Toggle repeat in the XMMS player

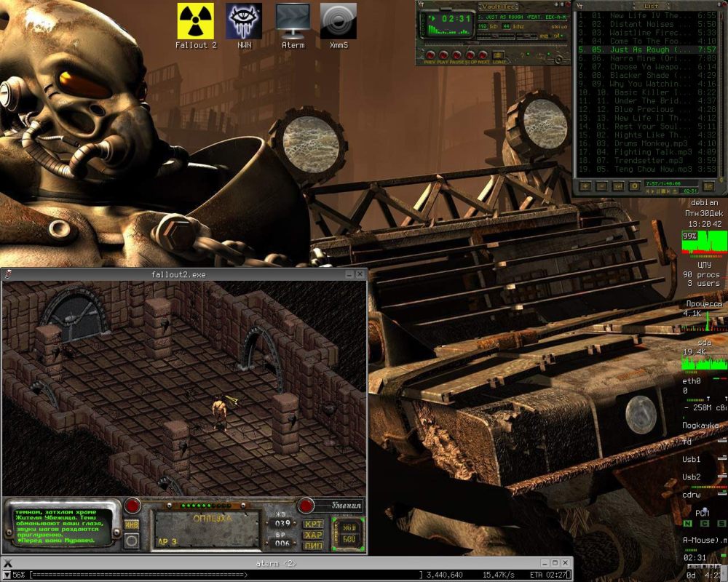(x=543, y=55)
